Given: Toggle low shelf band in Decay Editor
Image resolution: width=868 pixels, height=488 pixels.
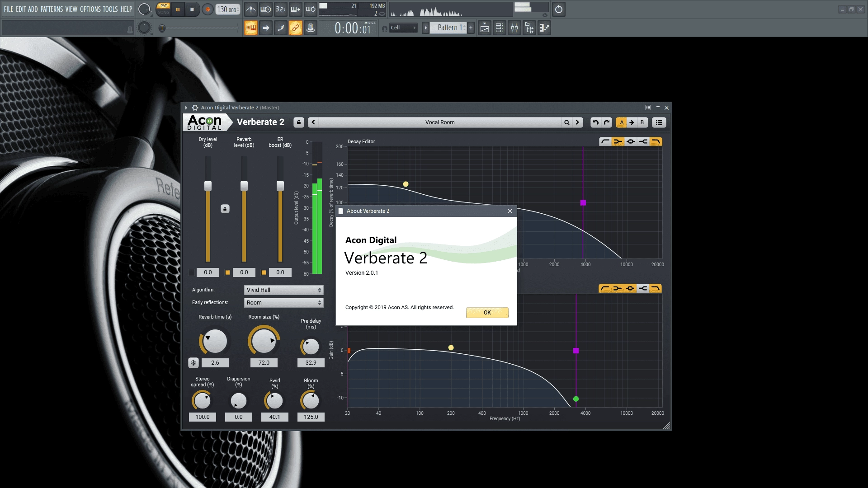Looking at the screenshot, I should [618, 142].
